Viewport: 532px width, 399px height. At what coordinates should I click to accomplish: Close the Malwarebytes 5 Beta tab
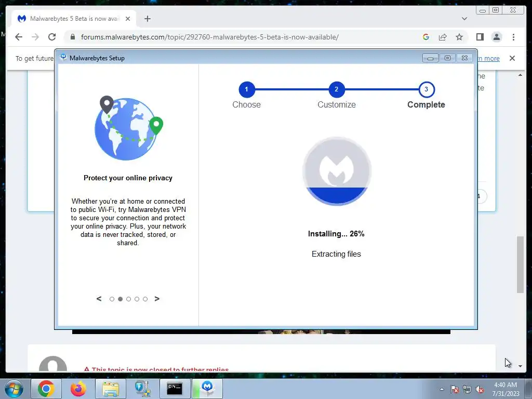pyautogui.click(x=128, y=19)
